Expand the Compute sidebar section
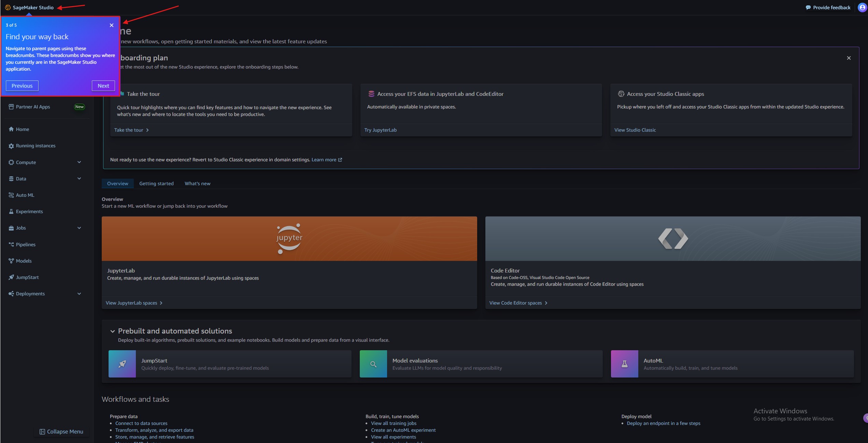Image resolution: width=868 pixels, height=443 pixels. 79,162
